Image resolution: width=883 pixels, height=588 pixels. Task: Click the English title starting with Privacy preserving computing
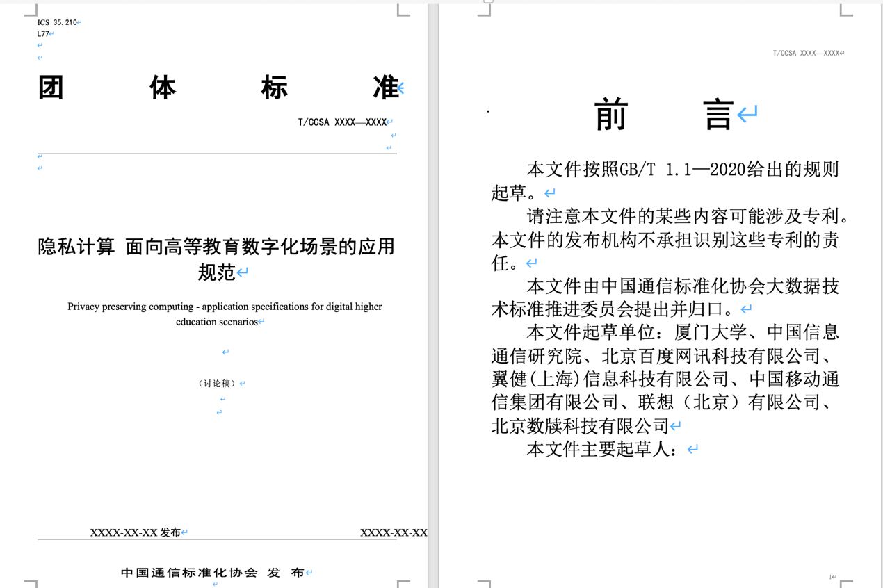click(x=224, y=307)
